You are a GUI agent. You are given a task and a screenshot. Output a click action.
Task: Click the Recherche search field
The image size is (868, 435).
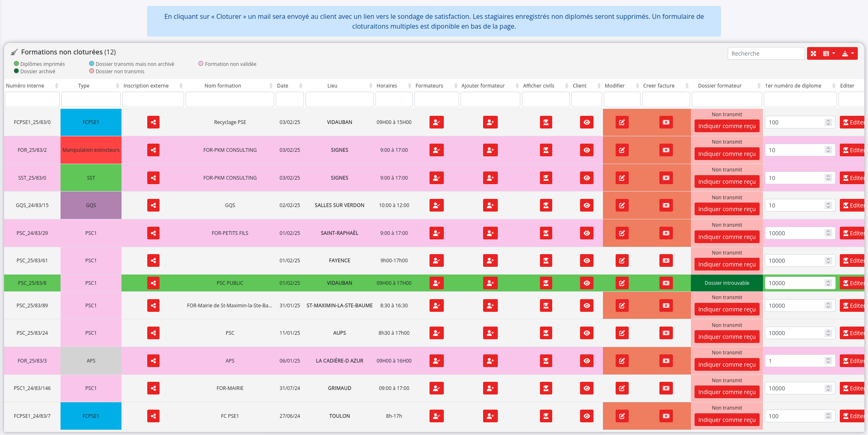click(x=766, y=54)
